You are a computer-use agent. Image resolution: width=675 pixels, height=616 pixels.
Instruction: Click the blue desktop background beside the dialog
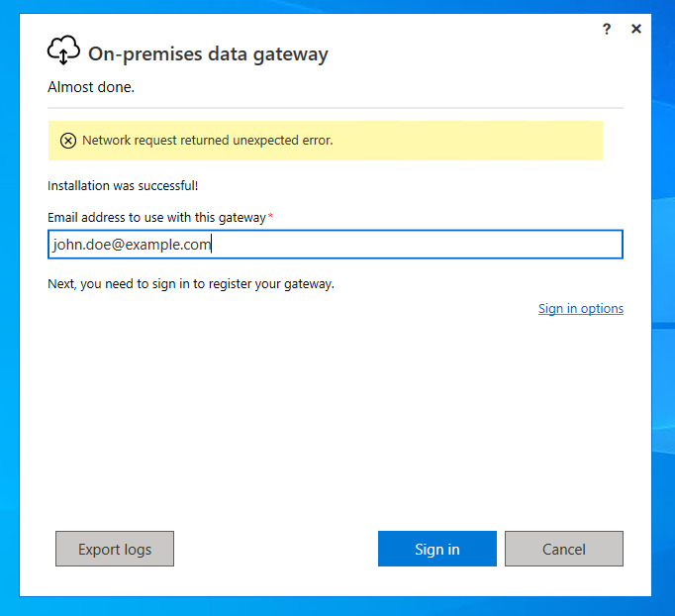(663, 297)
